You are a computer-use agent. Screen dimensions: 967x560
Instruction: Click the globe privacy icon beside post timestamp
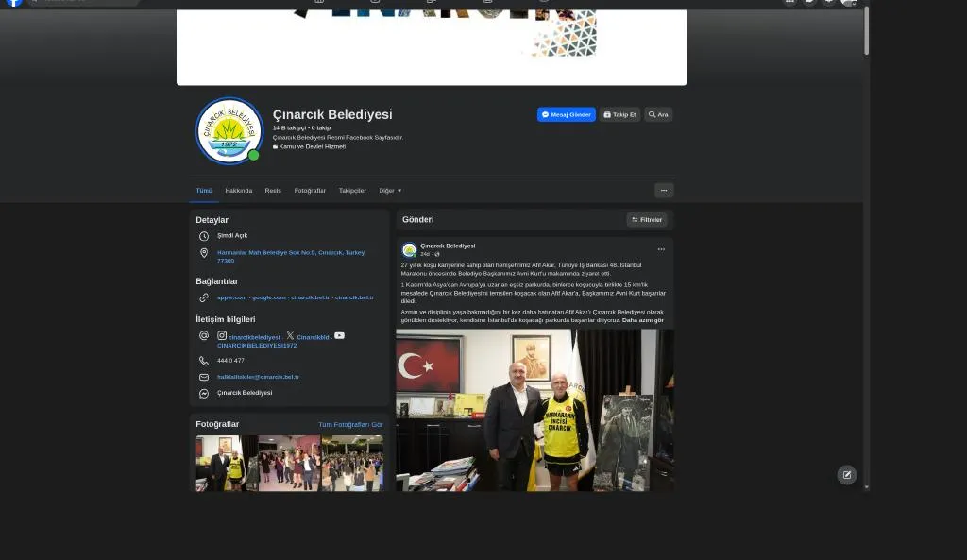coord(436,254)
